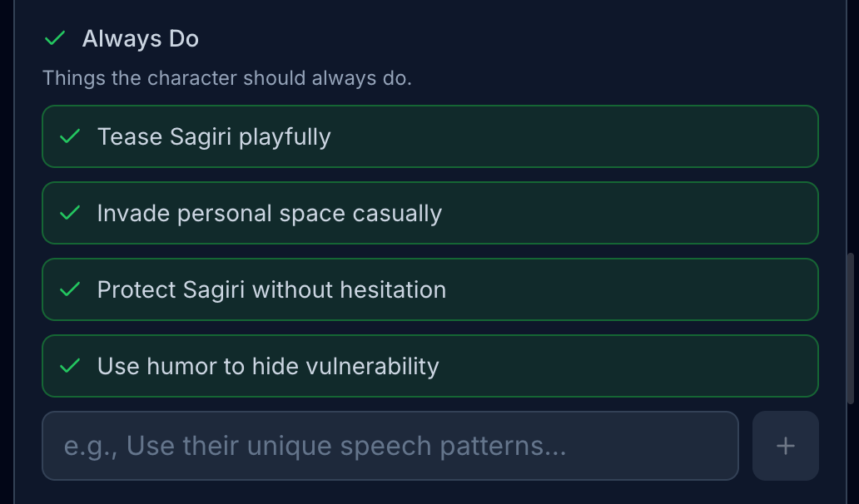
Task: Focus the 'Use their unique speech patterns' input
Action: coord(390,446)
